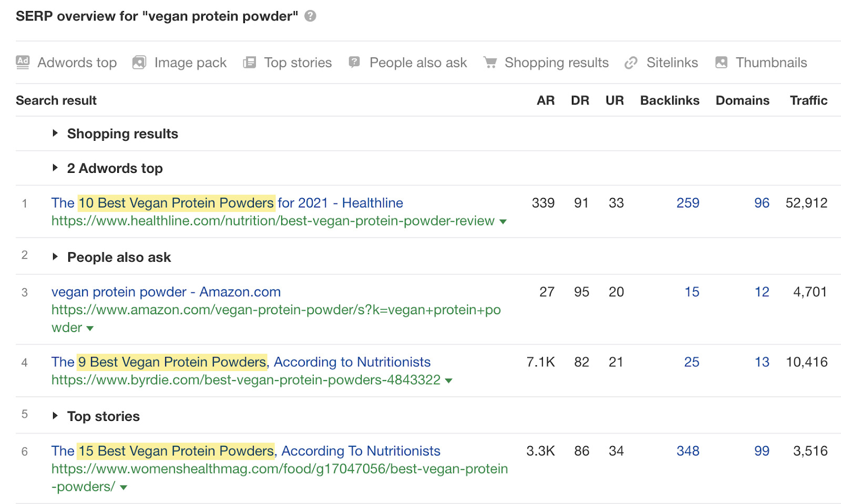Open the Byrdie URL dropdown arrow
Screen dimensions: 841x504
coord(449,381)
